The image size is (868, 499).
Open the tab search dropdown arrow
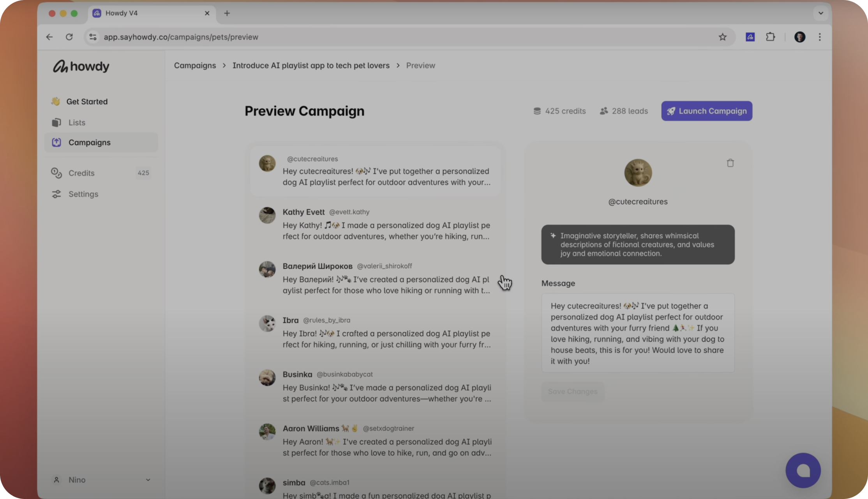tap(820, 13)
